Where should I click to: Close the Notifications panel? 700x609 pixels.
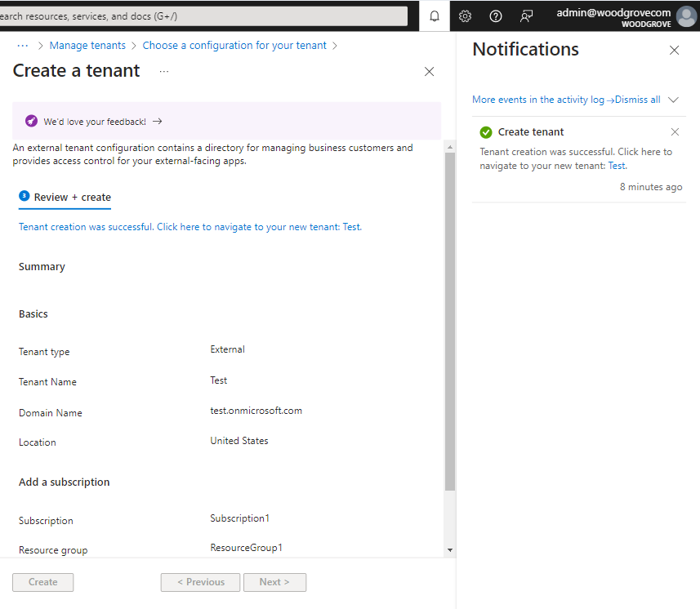coord(674,51)
